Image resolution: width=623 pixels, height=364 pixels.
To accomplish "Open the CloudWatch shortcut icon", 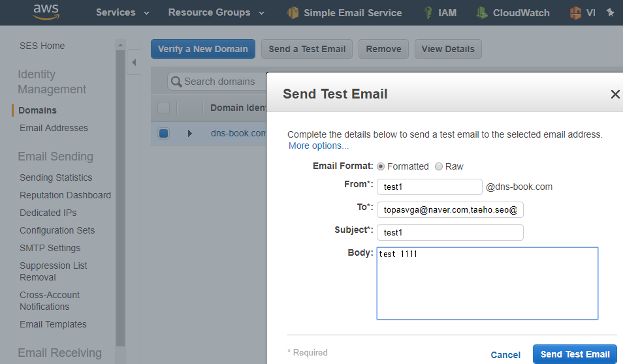I will pyautogui.click(x=481, y=12).
